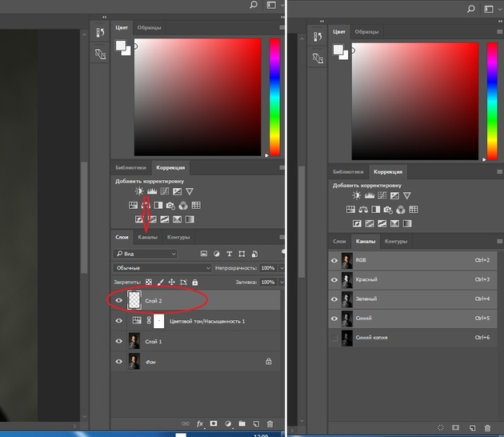Click the hue spectrum slider in left Color panel

[274, 97]
